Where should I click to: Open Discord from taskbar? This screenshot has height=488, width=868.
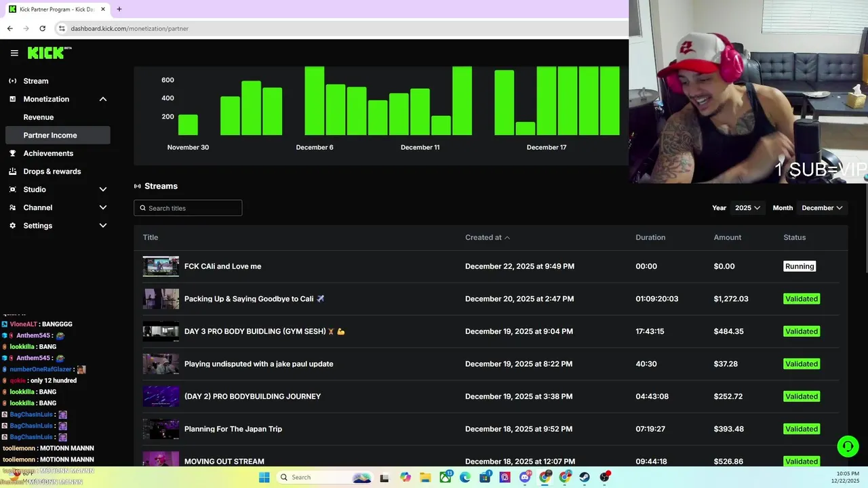[525, 477]
